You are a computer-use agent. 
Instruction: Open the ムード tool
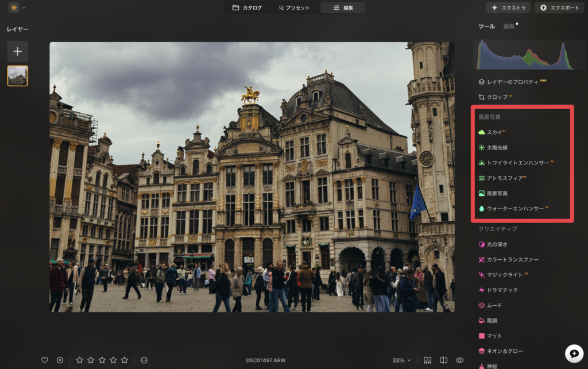(490, 305)
